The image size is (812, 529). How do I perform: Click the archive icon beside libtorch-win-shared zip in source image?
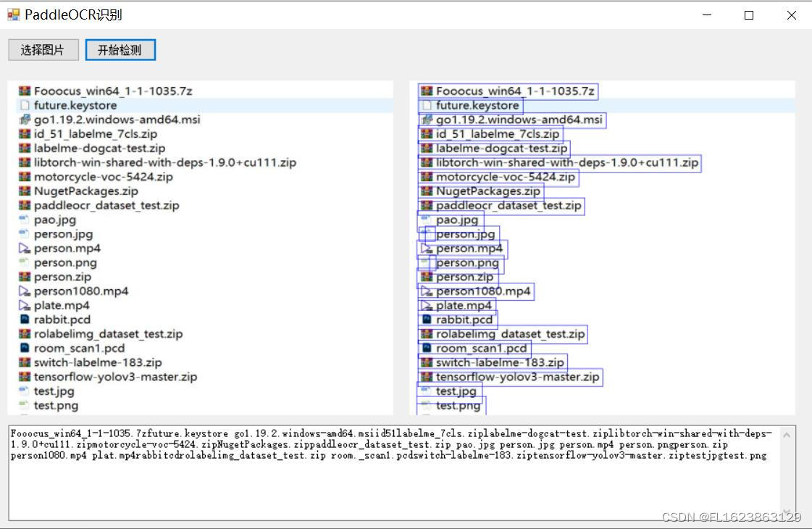click(x=25, y=162)
